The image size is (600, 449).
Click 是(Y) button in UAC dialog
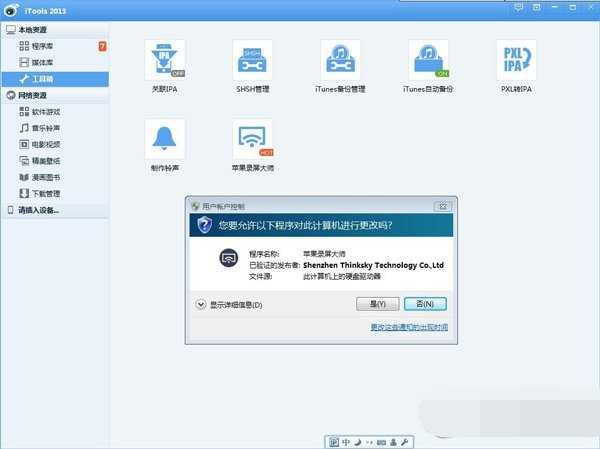[x=378, y=304]
